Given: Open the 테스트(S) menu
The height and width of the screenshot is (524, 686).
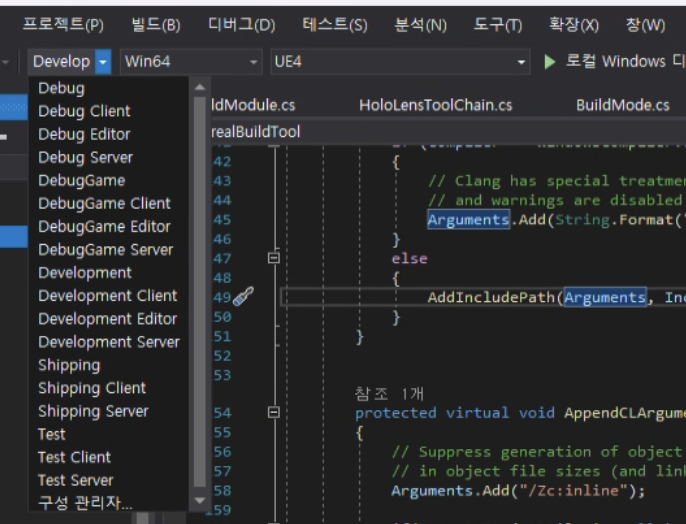Looking at the screenshot, I should pyautogui.click(x=335, y=24).
